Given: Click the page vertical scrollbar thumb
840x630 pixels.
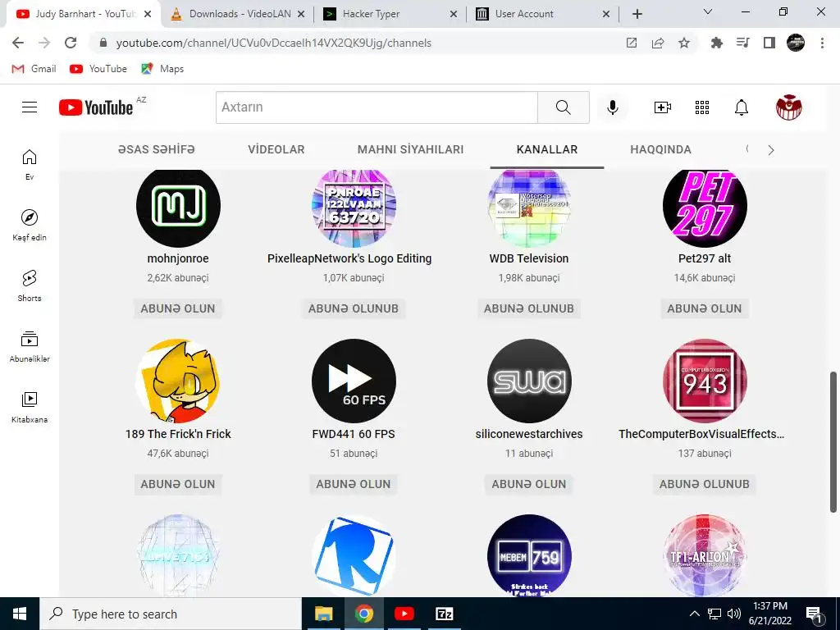Looking at the screenshot, I should pos(833,442).
